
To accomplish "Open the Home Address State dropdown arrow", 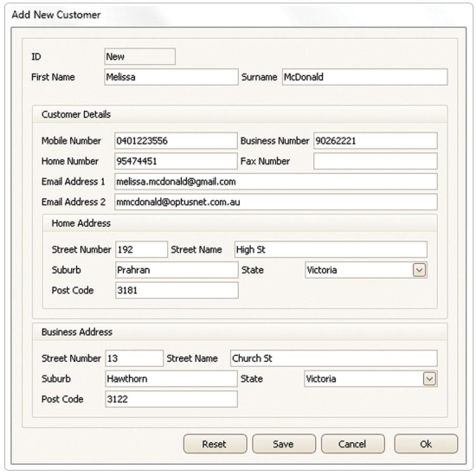I will (419, 270).
